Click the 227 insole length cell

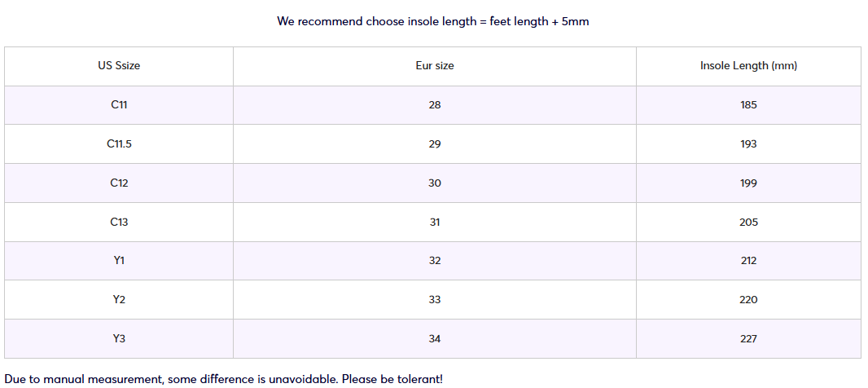point(748,339)
